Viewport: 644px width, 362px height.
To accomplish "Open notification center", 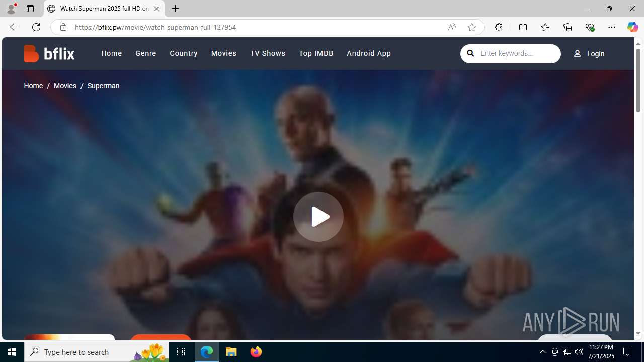I will 628,352.
